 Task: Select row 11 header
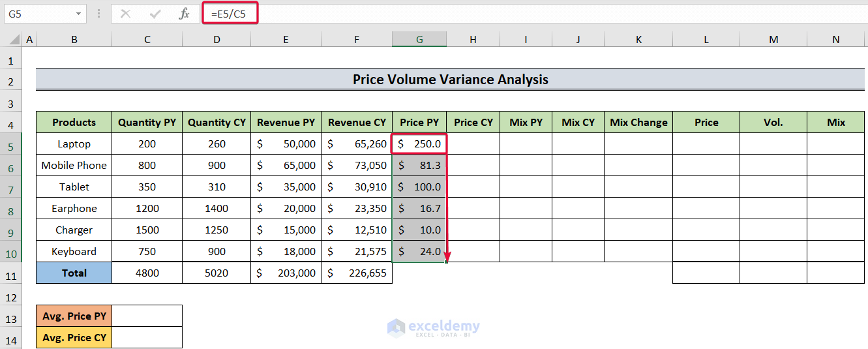(10, 273)
